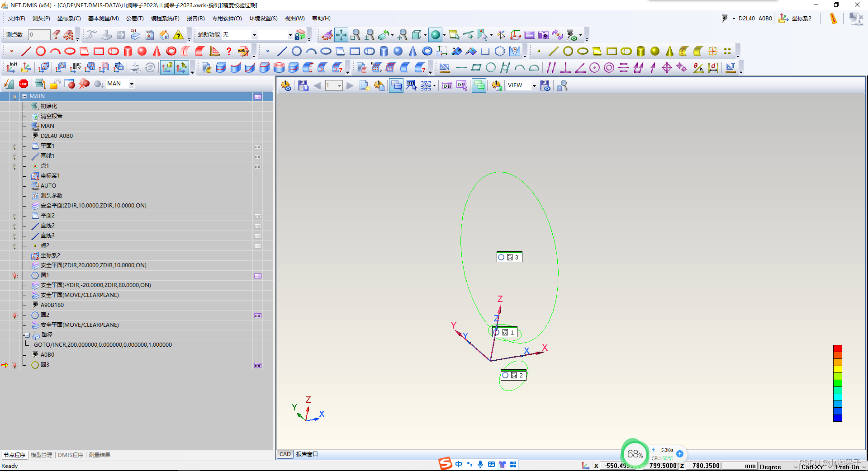868x471 pixels.
Task: Open the Degree angle unit dropdown
Action: pyautogui.click(x=796, y=466)
